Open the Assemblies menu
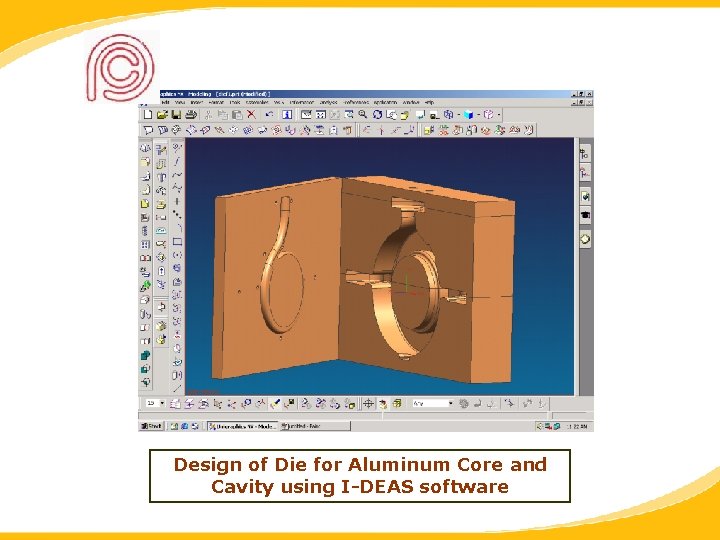This screenshot has width=720, height=540. (257, 102)
